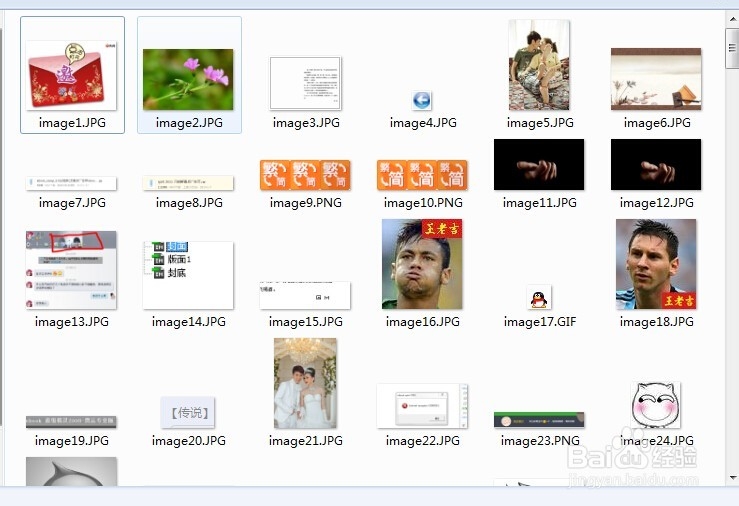Viewport: 739px width, 506px height.
Task: Select the image24.JPG blushing cartoon face icon
Action: tap(656, 405)
